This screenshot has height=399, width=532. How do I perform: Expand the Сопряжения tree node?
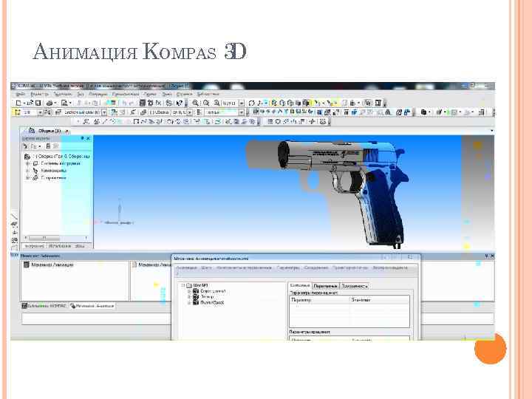(x=28, y=178)
